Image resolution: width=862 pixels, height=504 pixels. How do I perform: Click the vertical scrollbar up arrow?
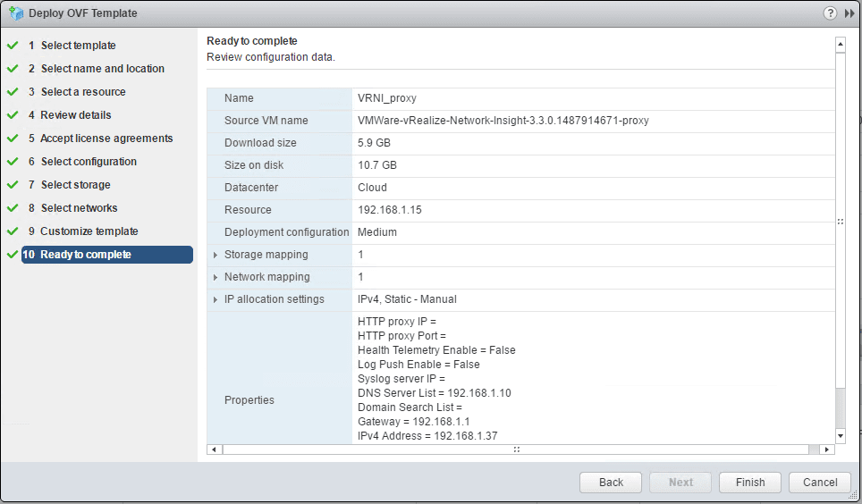840,43
